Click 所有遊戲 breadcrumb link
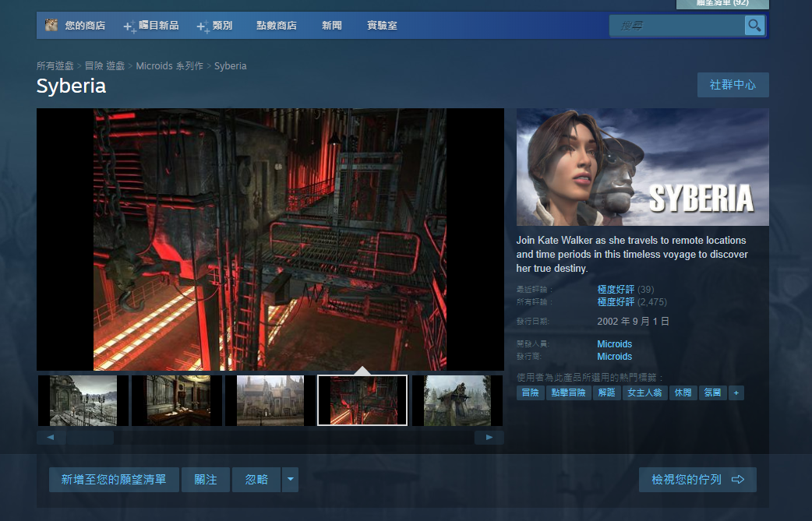812x521 pixels. [x=55, y=65]
